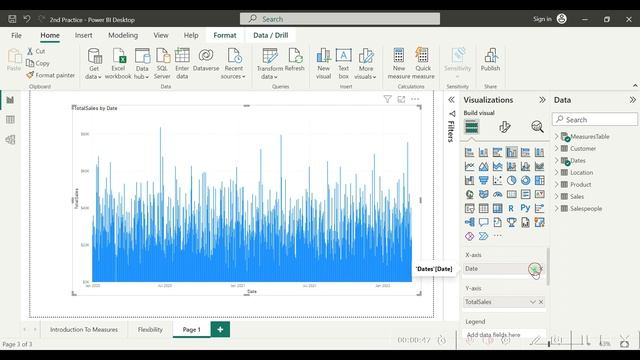The width and height of the screenshot is (640, 360).
Task: Expand the Location table
Action: pos(556,172)
